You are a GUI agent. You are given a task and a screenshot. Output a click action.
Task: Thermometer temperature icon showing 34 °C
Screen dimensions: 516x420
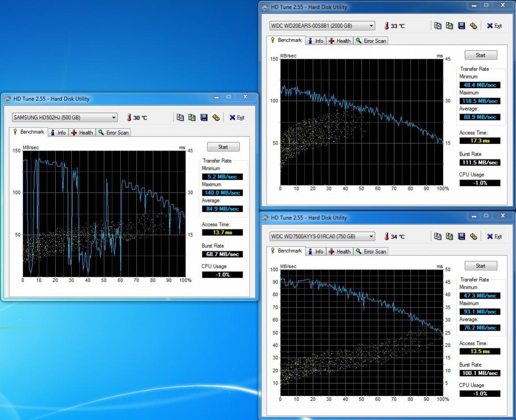(387, 236)
